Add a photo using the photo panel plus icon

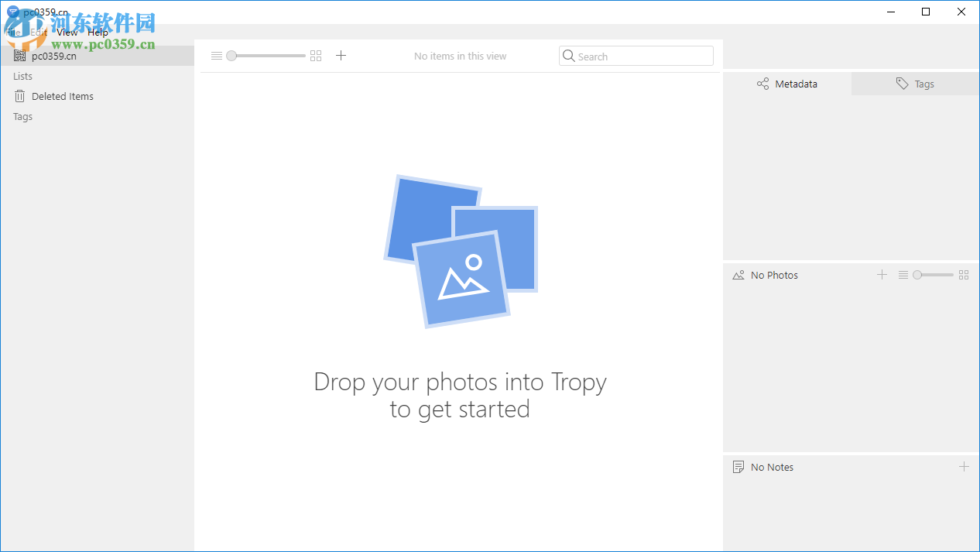(882, 275)
